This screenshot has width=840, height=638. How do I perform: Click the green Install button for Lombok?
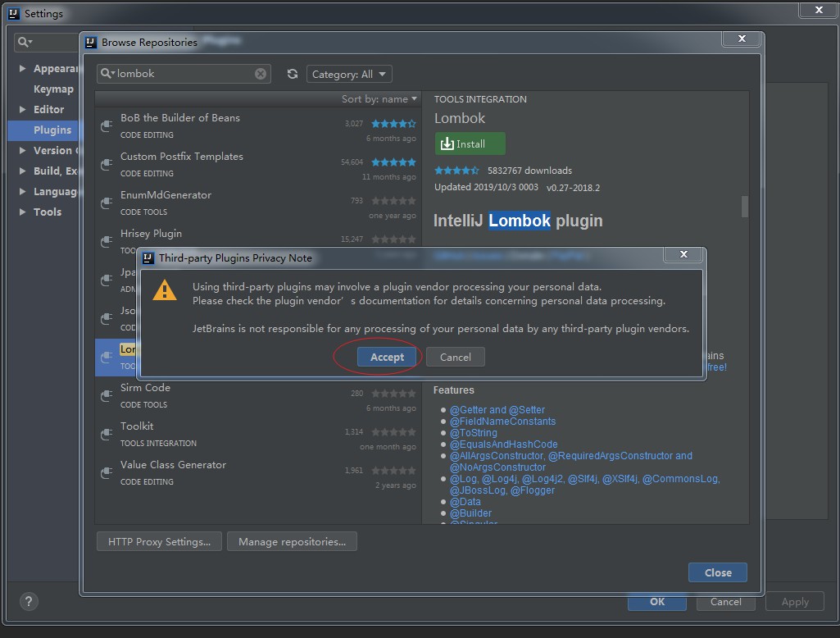click(470, 144)
